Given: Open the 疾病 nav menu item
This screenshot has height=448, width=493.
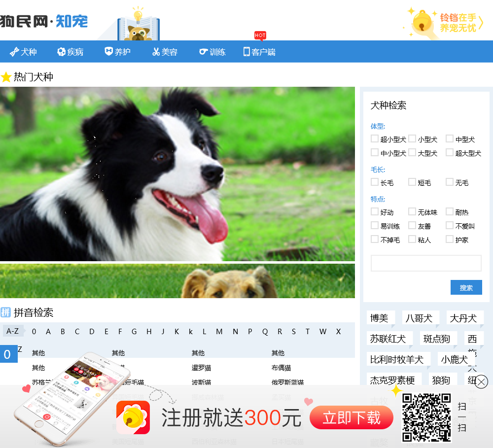Looking at the screenshot, I should (70, 52).
